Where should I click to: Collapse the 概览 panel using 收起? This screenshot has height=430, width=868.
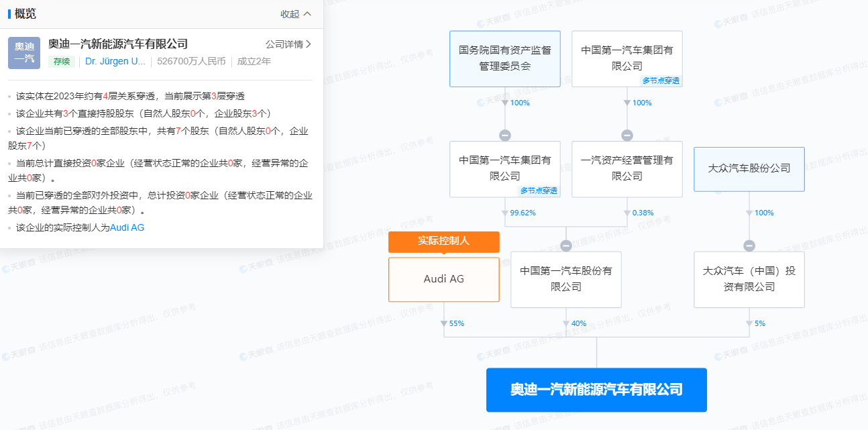(x=291, y=13)
